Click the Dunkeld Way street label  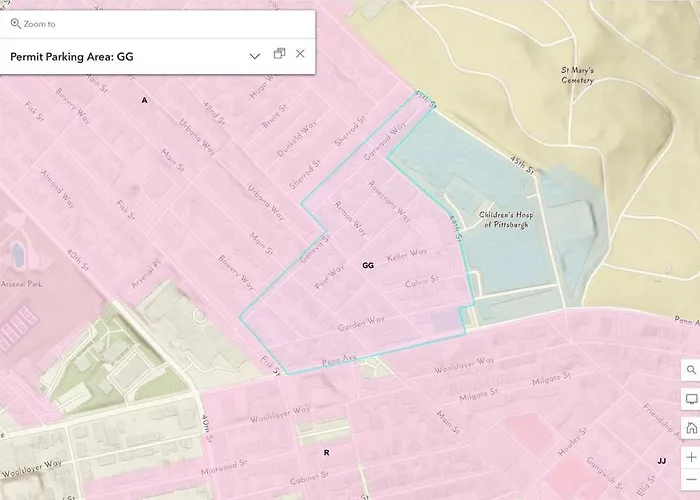(297, 138)
